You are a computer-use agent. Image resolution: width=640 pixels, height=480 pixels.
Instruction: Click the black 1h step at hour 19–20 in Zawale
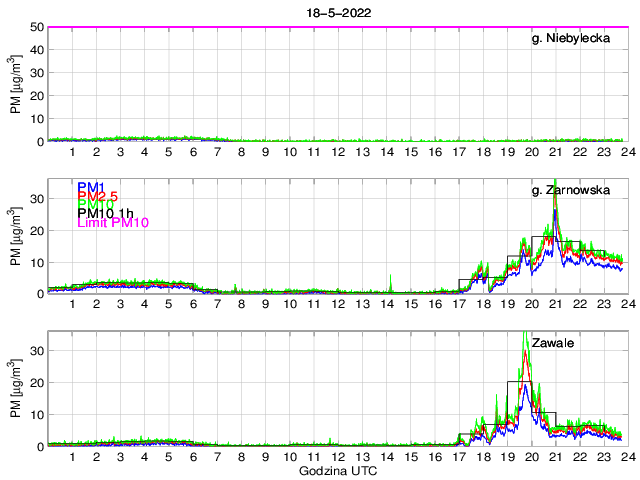pos(520,381)
